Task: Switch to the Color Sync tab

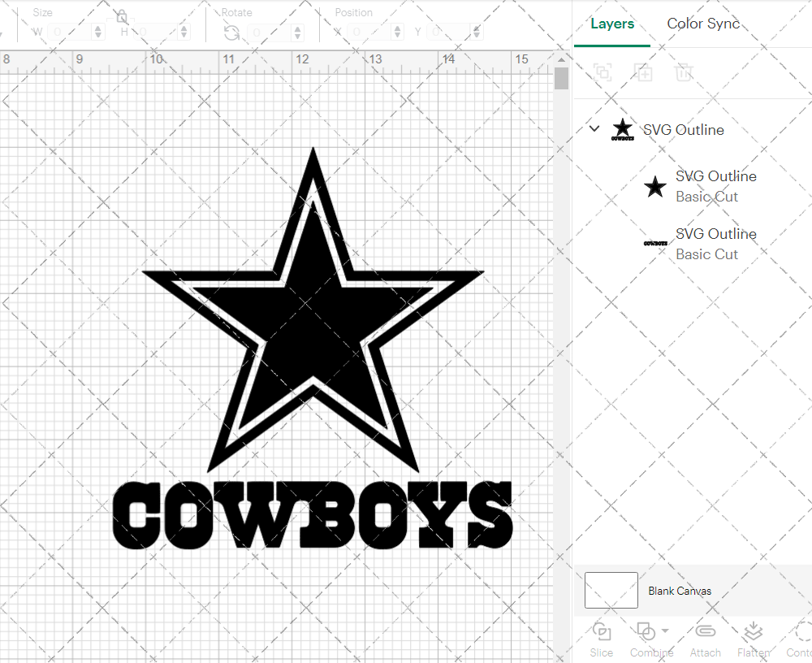Action: click(x=703, y=24)
